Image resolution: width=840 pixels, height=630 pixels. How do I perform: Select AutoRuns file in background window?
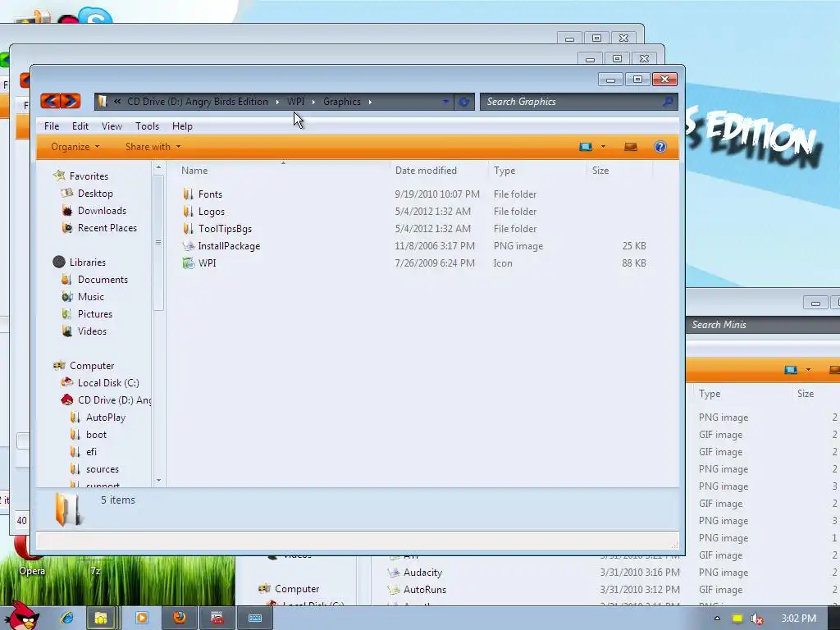[x=424, y=589]
